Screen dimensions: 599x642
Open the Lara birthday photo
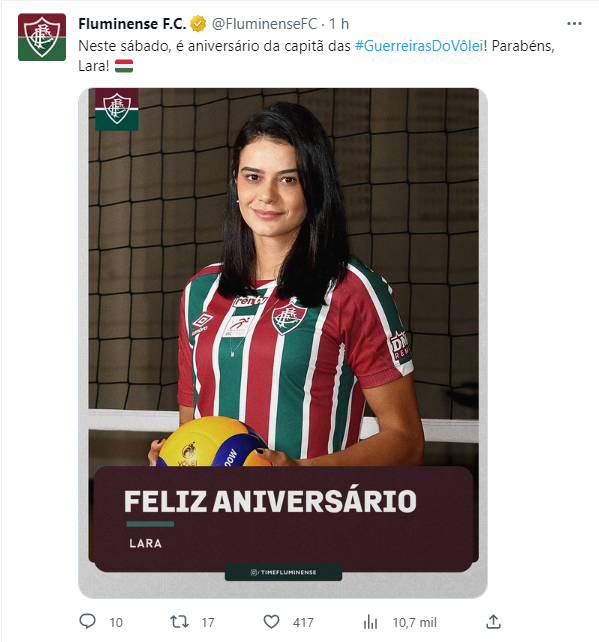(283, 343)
